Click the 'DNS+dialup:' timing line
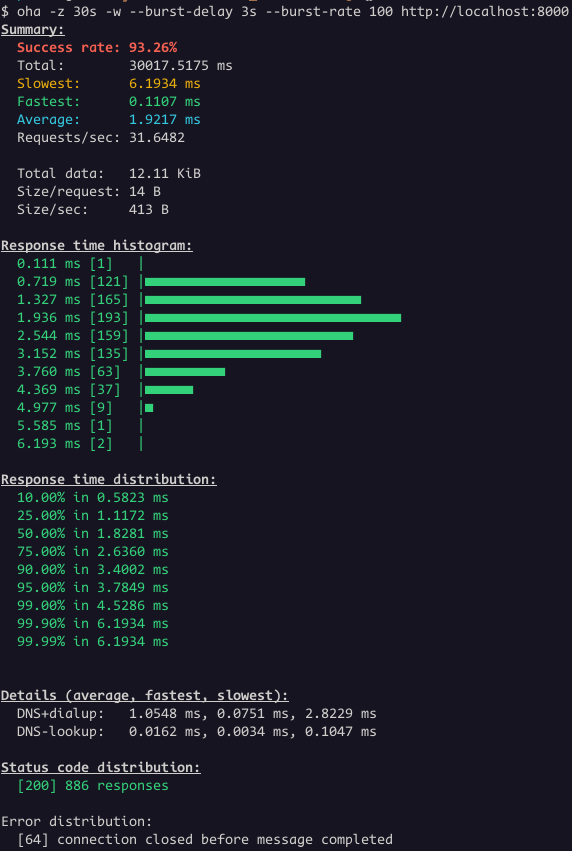This screenshot has height=851, width=572. 196,713
